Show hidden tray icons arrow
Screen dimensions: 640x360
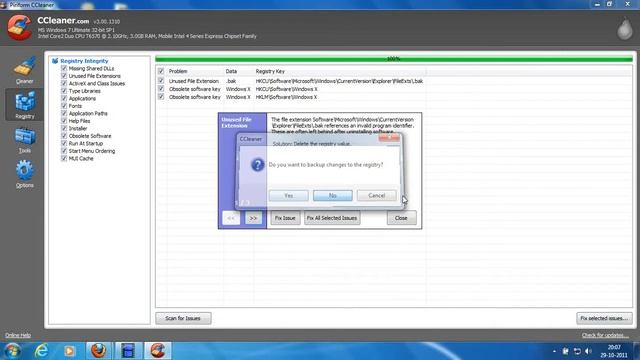tap(554, 351)
